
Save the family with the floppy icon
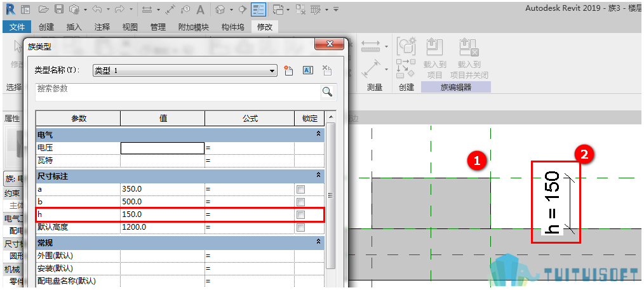59,9
